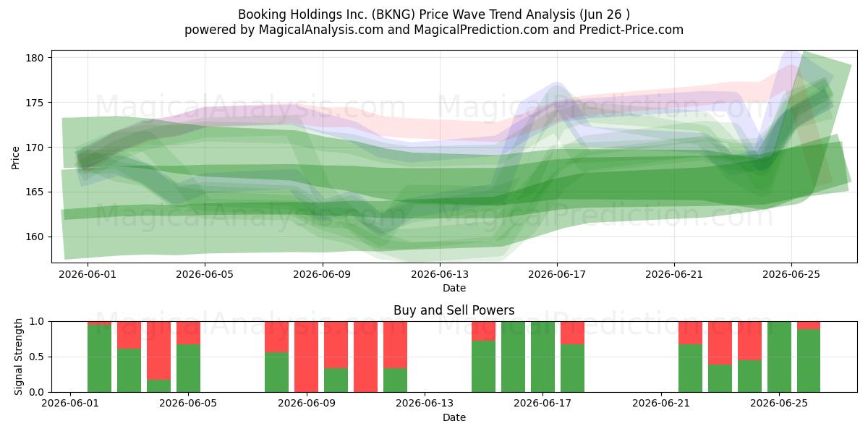Click price chart date tick 2026-06-17

(557, 275)
